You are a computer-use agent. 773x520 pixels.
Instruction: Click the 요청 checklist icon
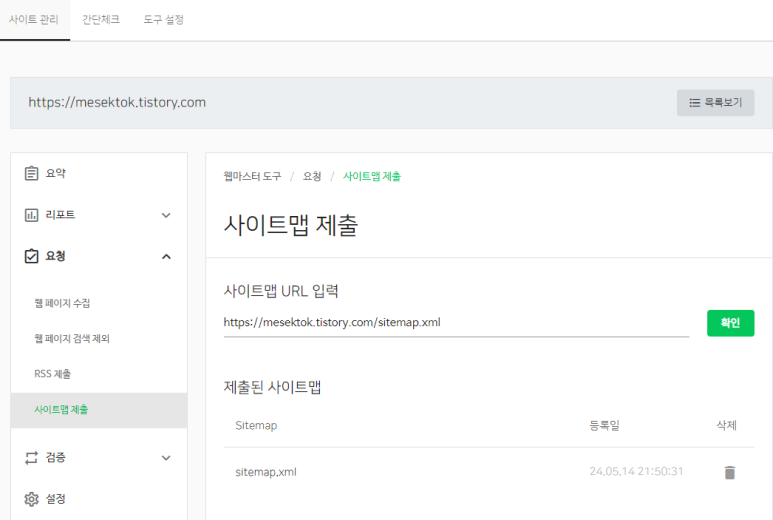[31, 256]
